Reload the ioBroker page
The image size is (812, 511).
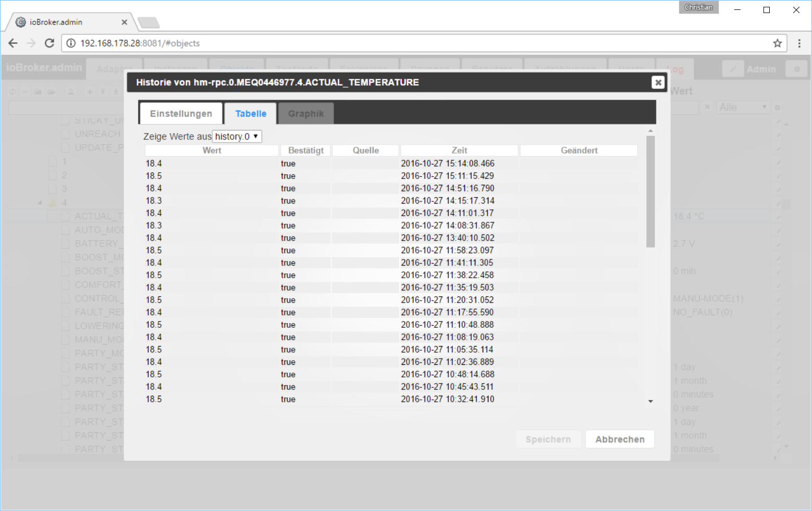point(50,43)
